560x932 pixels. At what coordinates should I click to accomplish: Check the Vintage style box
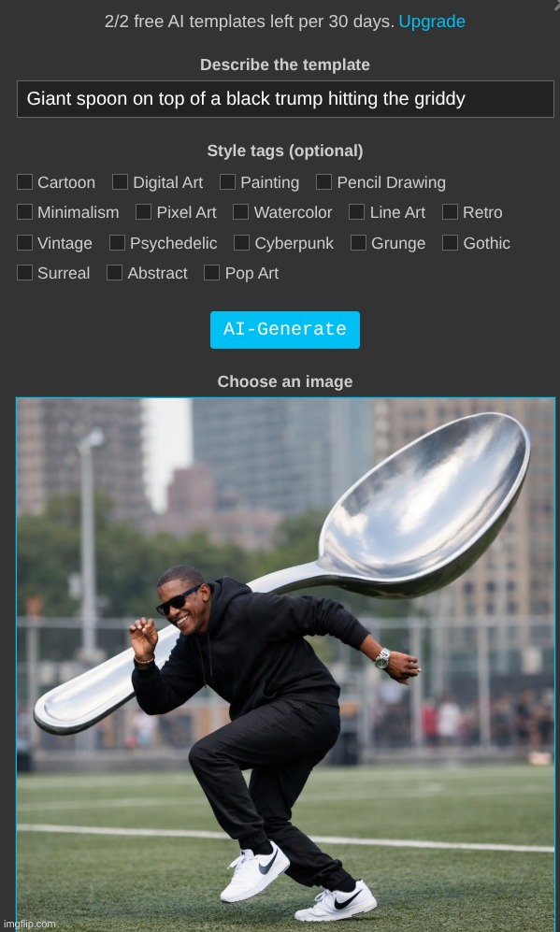[24, 242]
